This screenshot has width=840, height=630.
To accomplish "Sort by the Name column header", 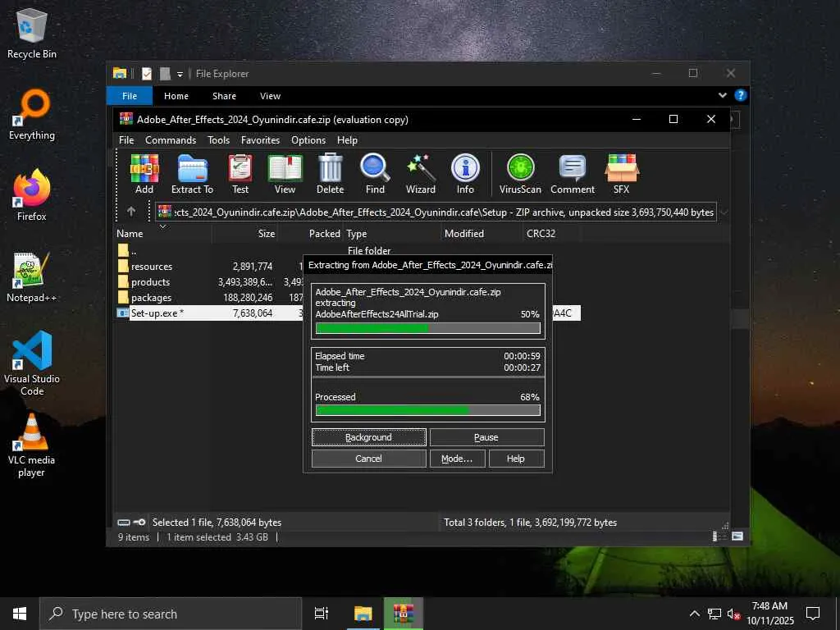I will (164, 234).
